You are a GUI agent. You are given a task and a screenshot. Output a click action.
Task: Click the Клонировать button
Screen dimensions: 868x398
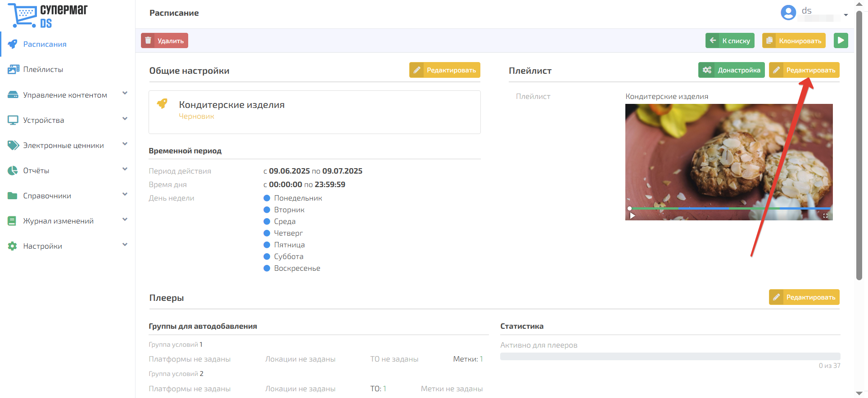794,40
